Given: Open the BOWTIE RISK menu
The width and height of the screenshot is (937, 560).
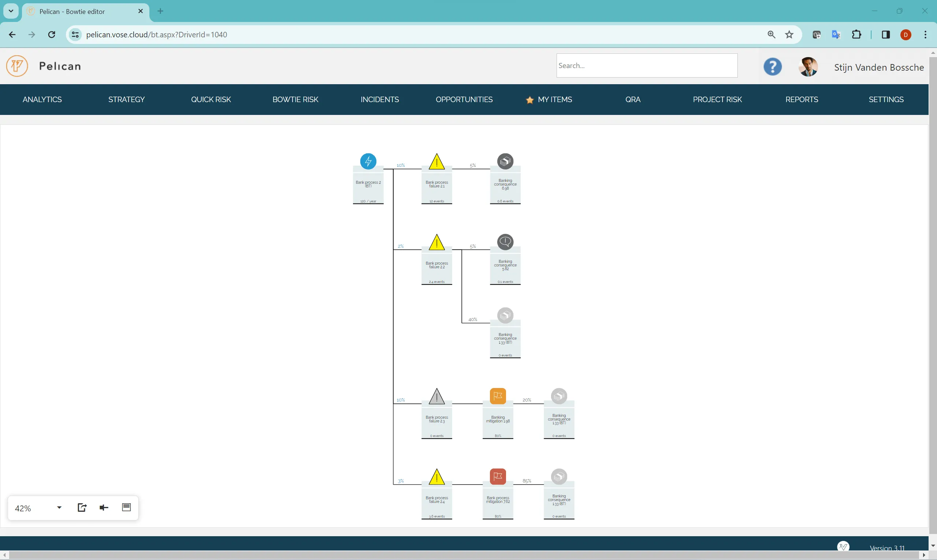Looking at the screenshot, I should 295,100.
